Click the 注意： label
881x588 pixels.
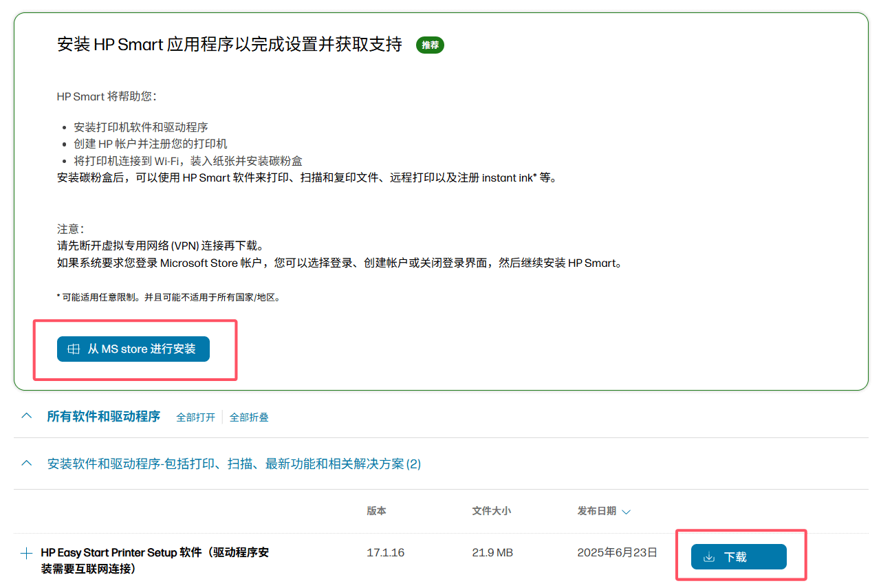[x=70, y=229]
